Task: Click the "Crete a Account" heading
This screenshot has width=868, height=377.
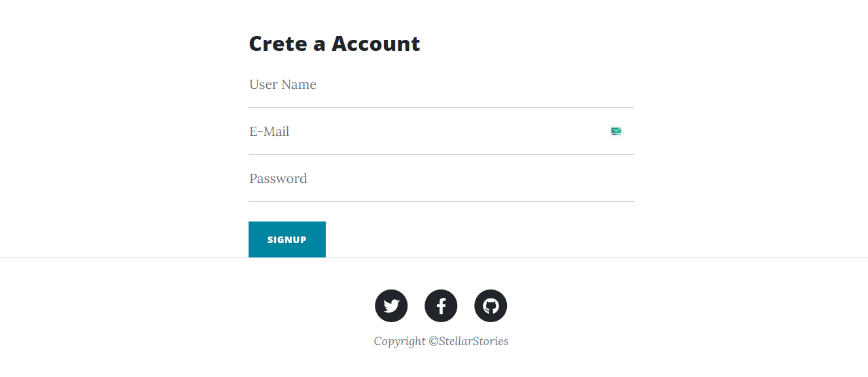Action: pos(334,44)
